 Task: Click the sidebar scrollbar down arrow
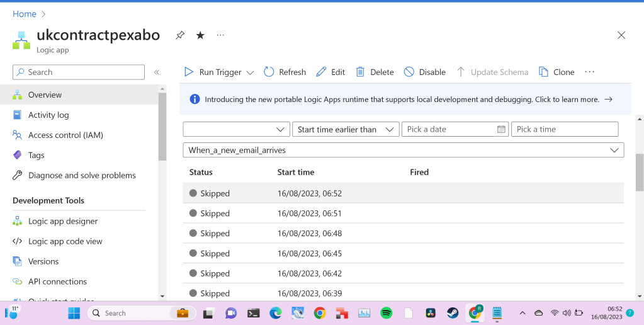tap(162, 296)
